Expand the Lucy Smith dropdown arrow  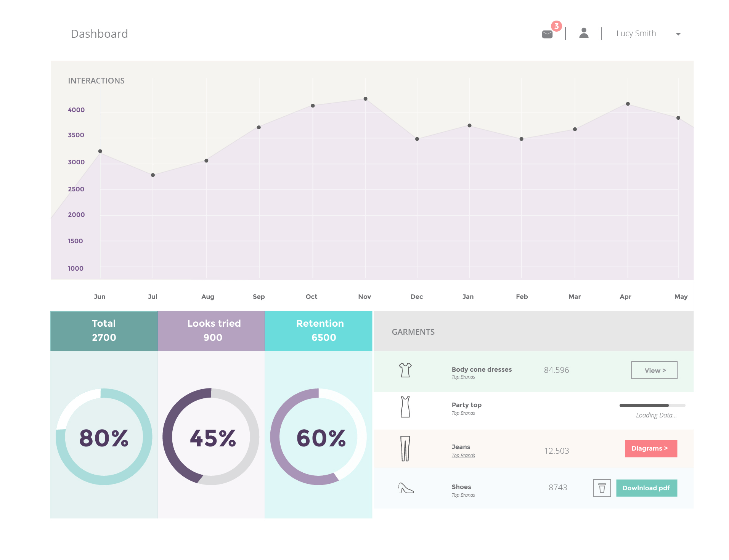[678, 34]
